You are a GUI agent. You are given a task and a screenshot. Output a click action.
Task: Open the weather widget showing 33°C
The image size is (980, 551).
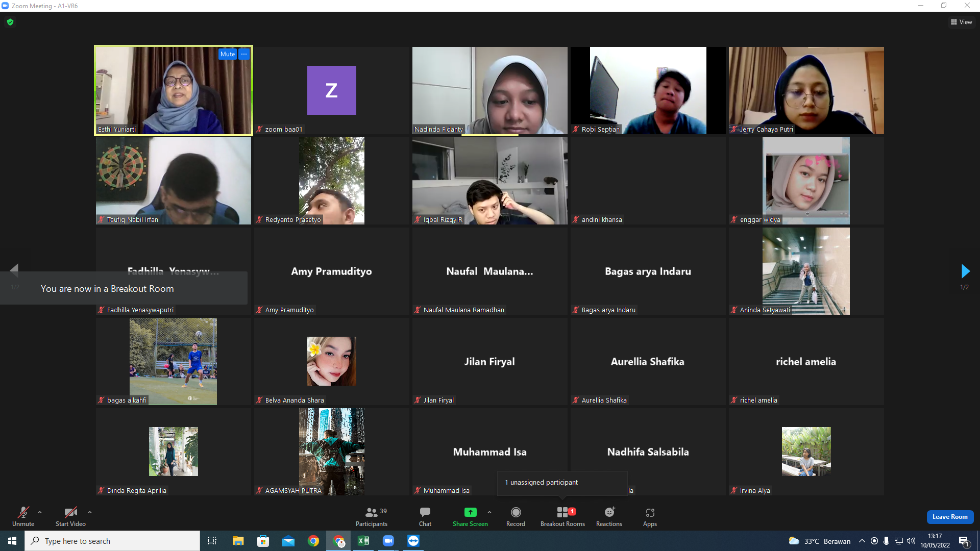point(820,541)
